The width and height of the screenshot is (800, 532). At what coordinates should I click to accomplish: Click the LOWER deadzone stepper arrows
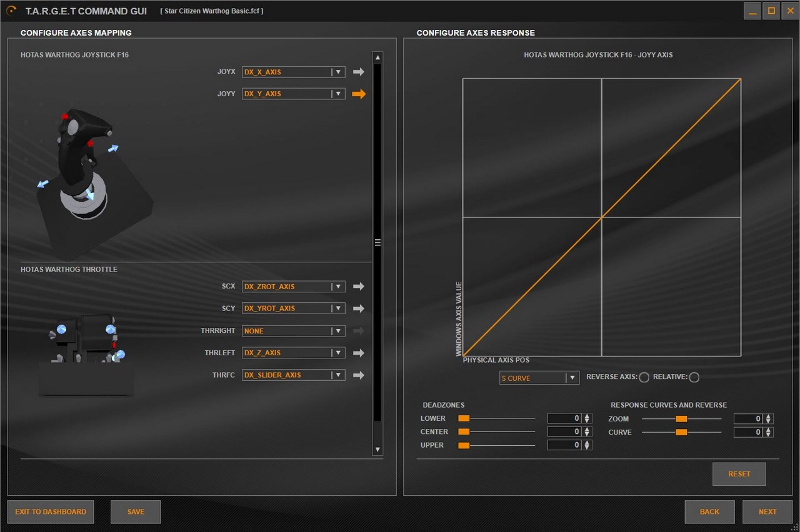click(587, 418)
